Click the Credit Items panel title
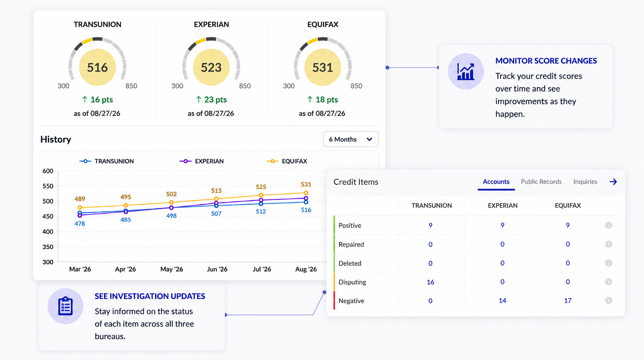Screen dimensions: 644x360 [356, 182]
